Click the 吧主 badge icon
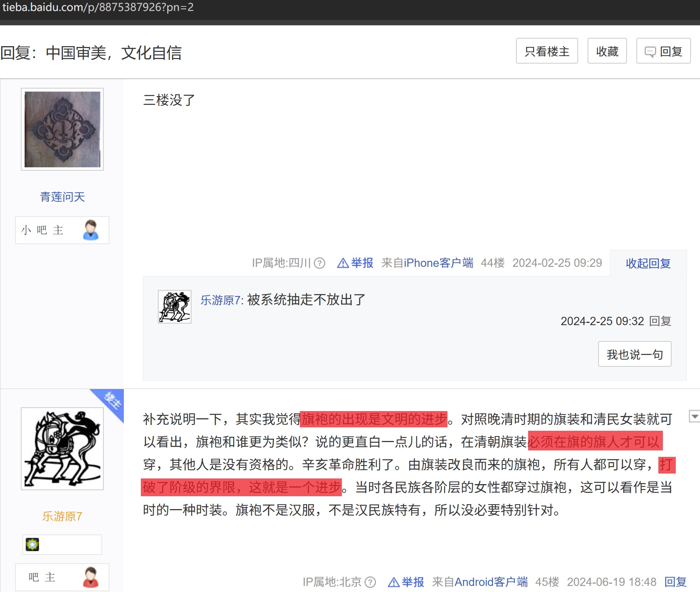 (x=90, y=577)
